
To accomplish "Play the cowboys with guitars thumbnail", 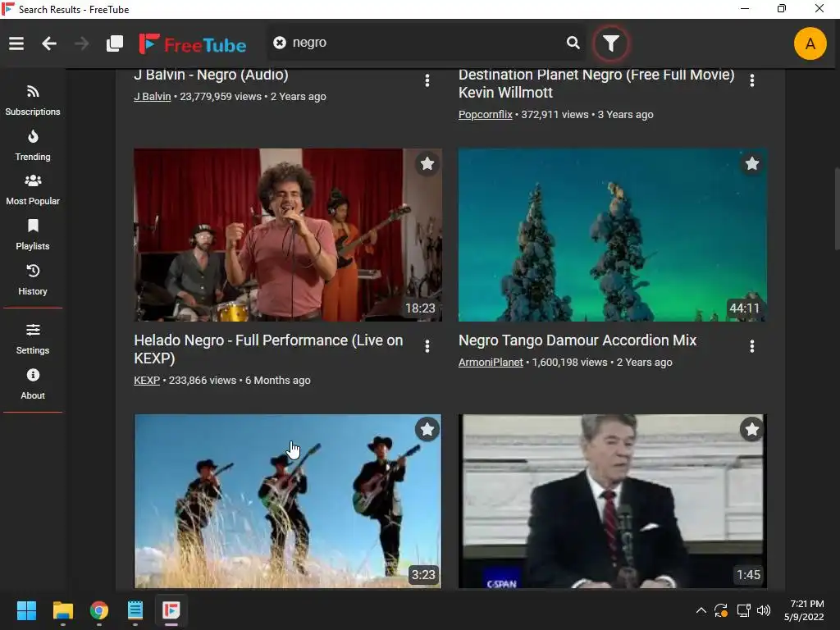I will coord(288,501).
